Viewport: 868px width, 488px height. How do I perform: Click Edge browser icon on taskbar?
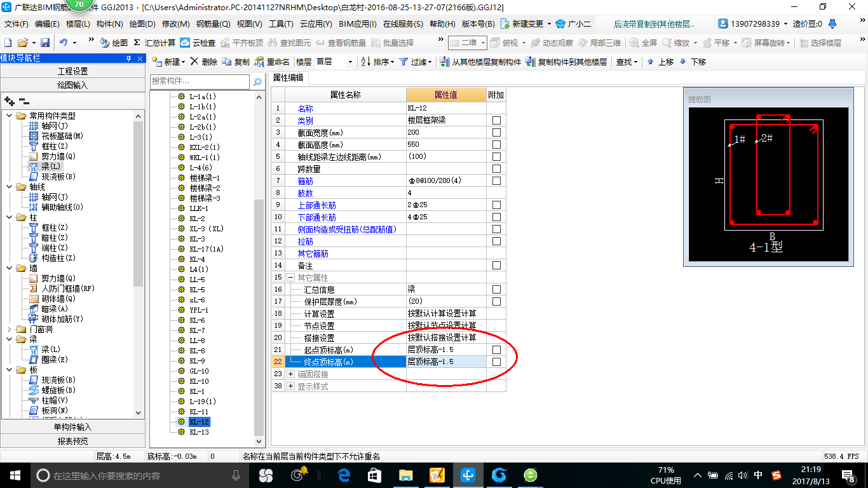pos(344,475)
